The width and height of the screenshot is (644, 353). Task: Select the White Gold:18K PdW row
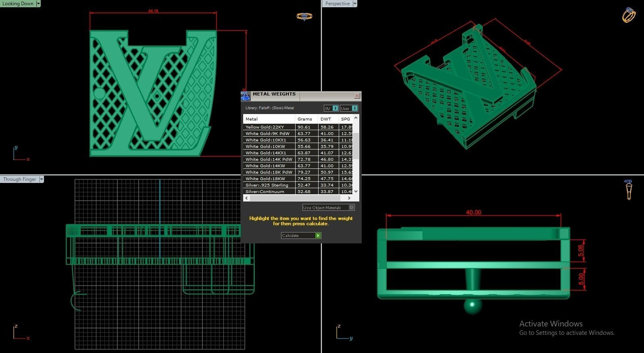(x=298, y=172)
